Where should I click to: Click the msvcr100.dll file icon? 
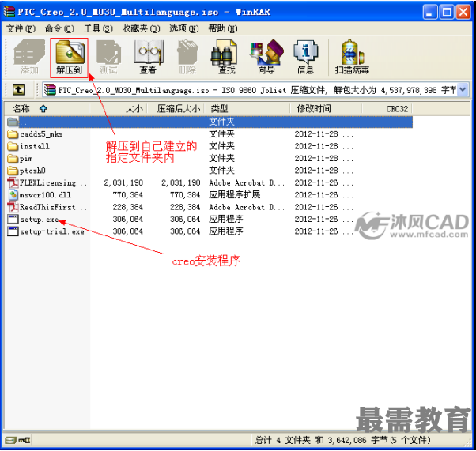coord(13,195)
